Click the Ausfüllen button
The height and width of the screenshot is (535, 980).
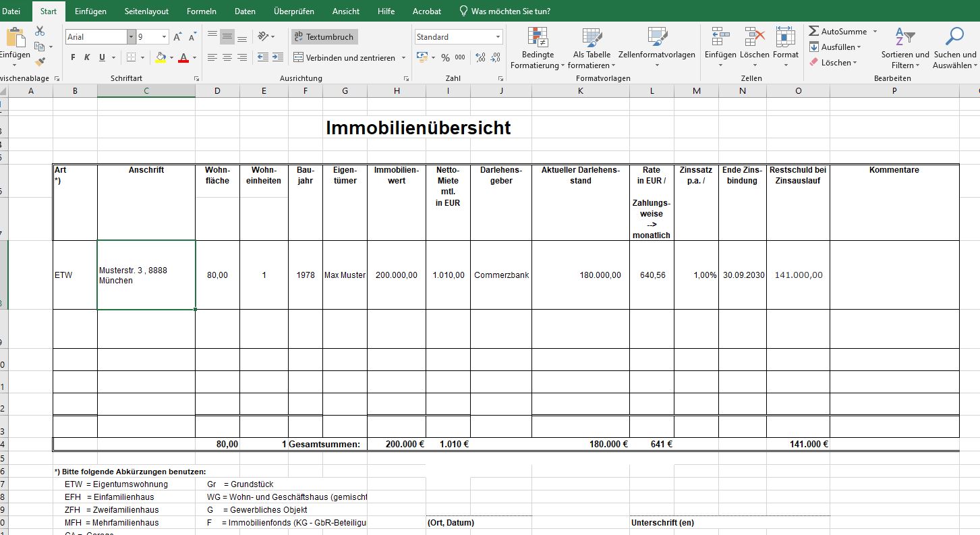tap(835, 47)
